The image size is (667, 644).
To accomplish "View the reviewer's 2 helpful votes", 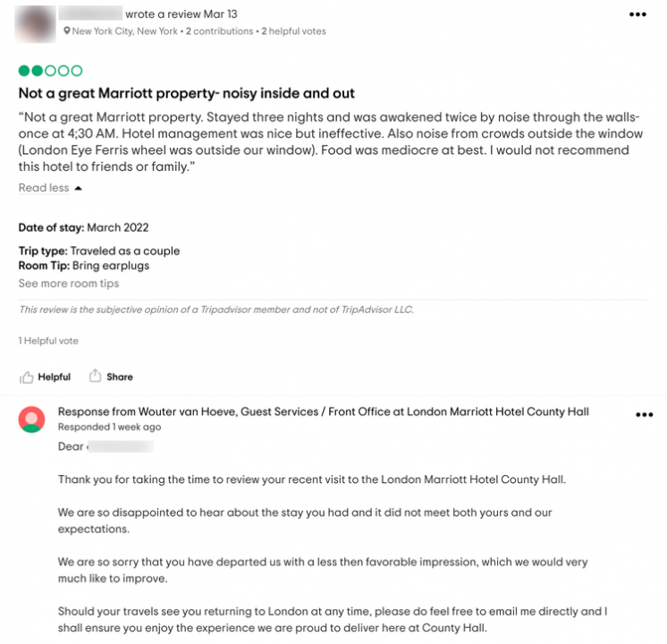I will pos(293,31).
